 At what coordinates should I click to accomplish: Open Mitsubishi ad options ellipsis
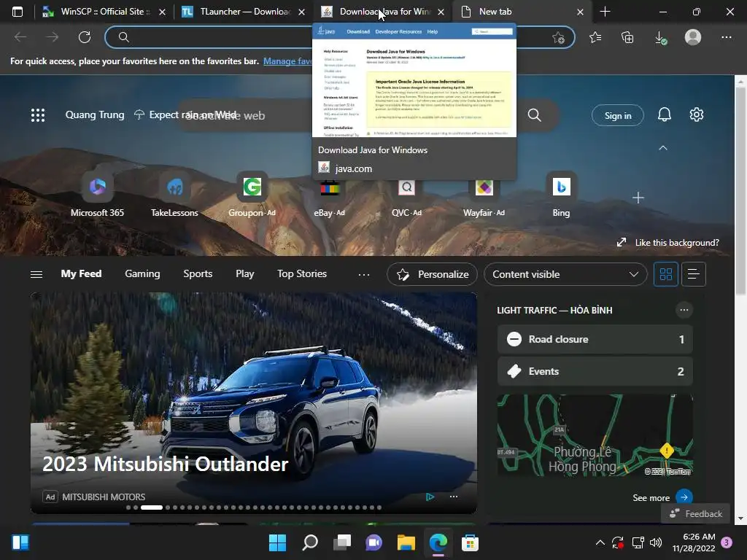454,496
